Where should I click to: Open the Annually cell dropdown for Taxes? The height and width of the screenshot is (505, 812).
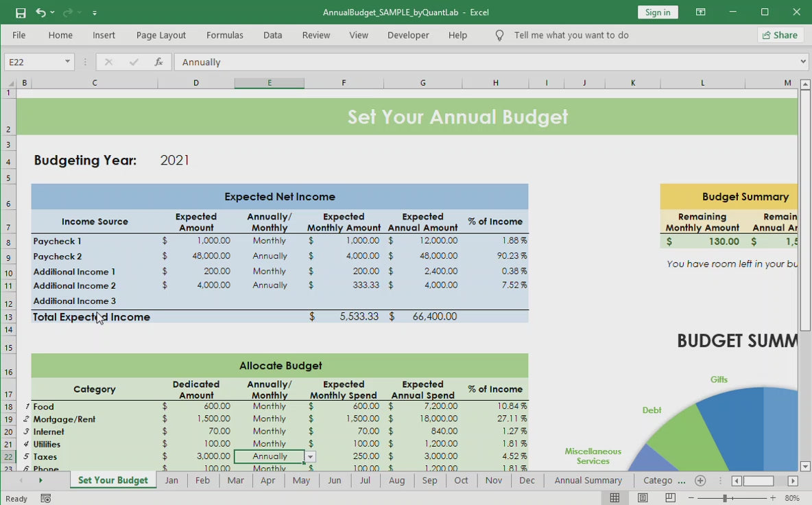pos(311,457)
